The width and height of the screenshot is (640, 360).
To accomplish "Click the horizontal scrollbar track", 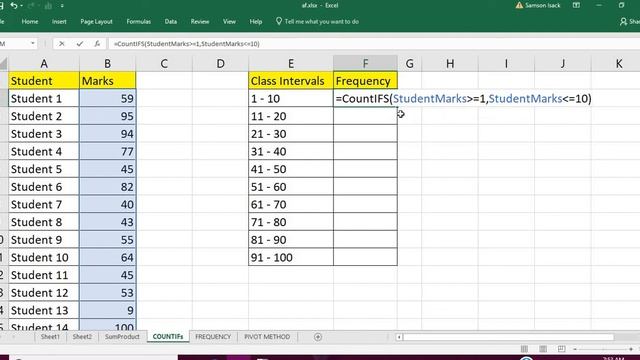I will 508,337.
